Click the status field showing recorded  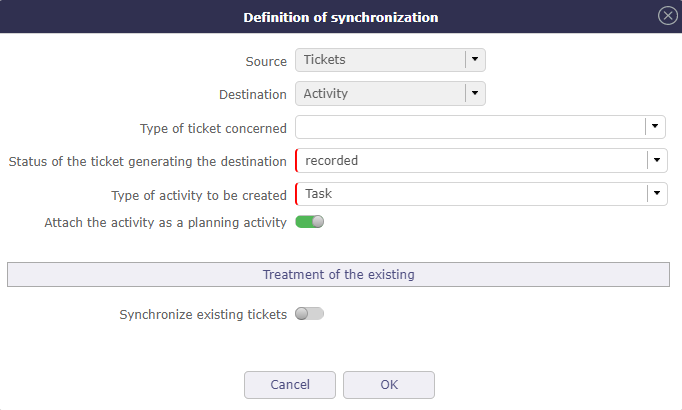(x=470, y=160)
